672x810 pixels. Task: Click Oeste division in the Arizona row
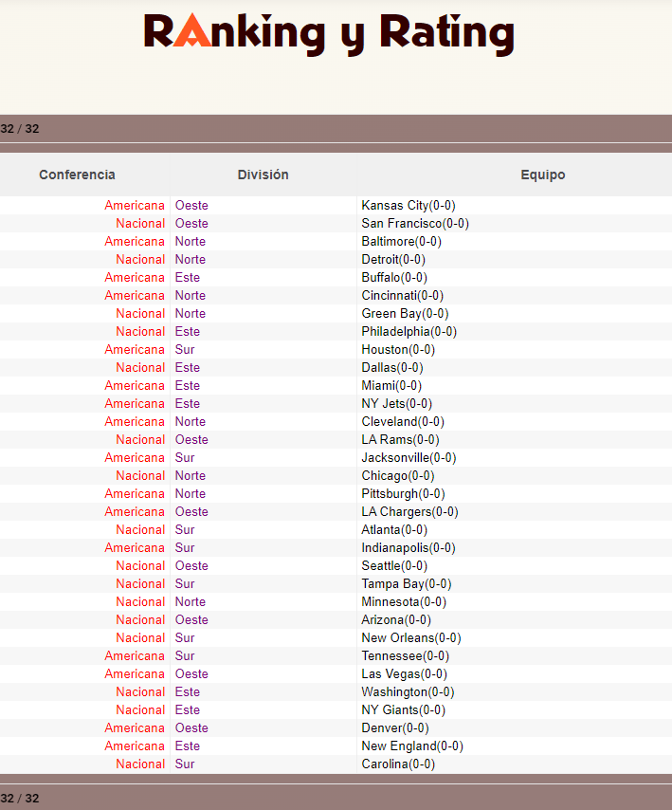(191, 620)
